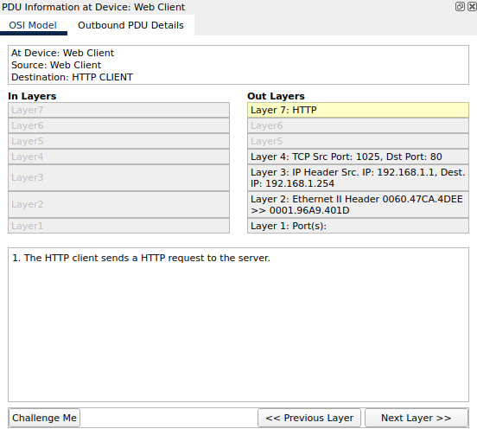Click In Layers Layer7 row
This screenshot has height=448, width=477.
coord(118,110)
